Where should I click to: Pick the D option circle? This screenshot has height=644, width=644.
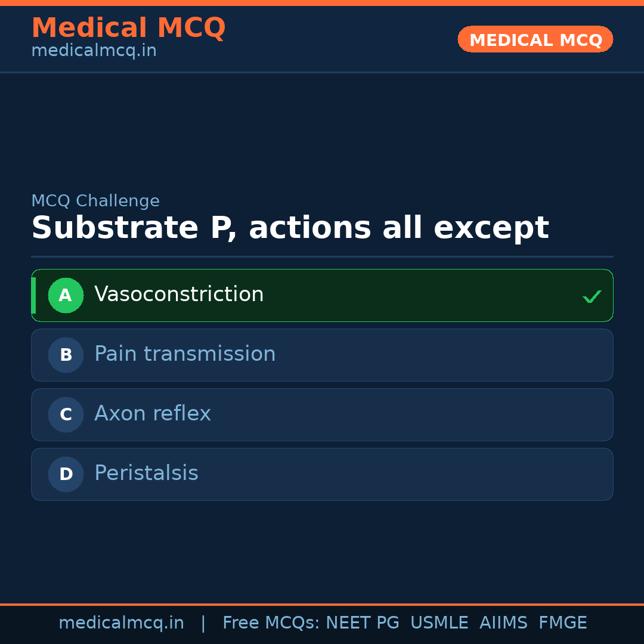point(66,474)
